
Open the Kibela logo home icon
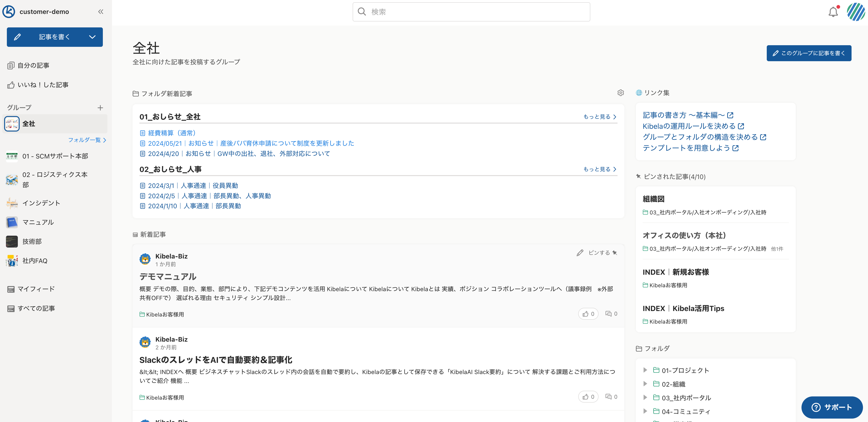9,12
